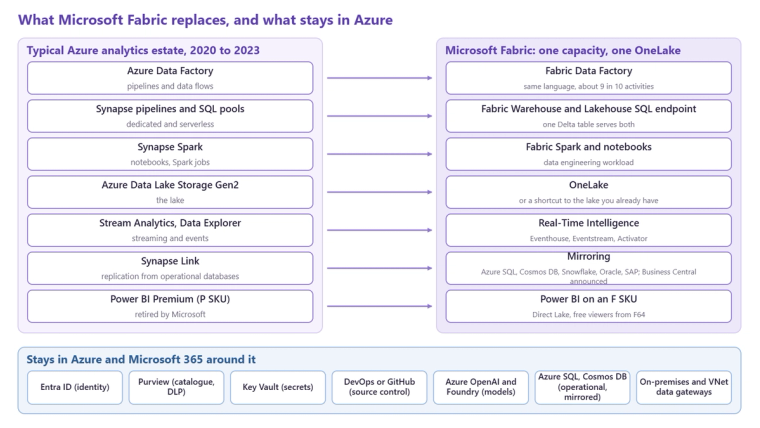Select the 'Power BI on an F SKU' box

[588, 306]
